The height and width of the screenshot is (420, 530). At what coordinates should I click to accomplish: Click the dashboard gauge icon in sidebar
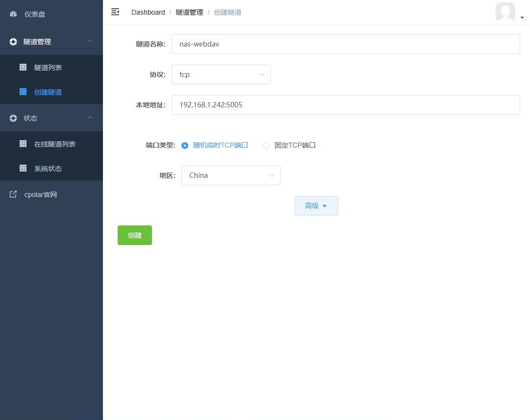click(x=13, y=14)
